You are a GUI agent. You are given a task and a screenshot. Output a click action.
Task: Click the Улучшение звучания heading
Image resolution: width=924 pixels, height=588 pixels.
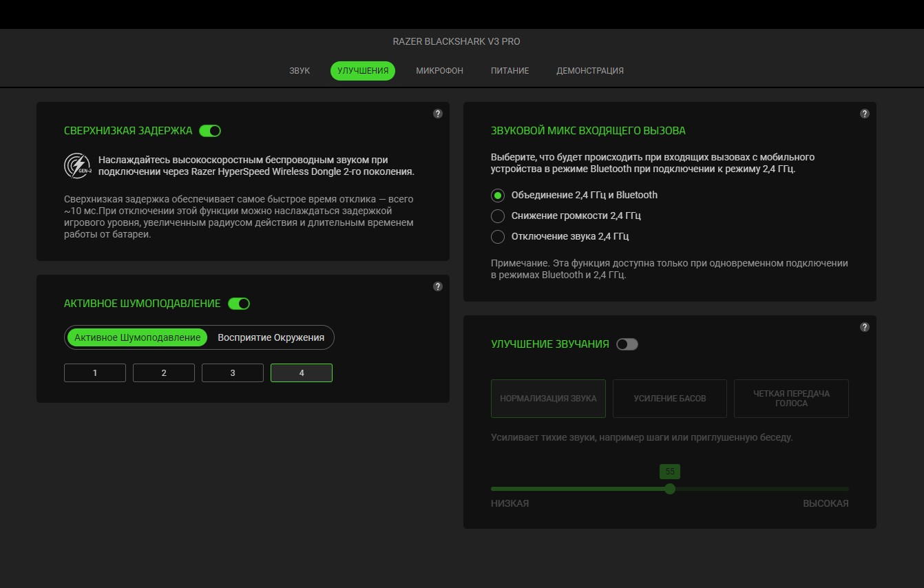click(x=550, y=344)
